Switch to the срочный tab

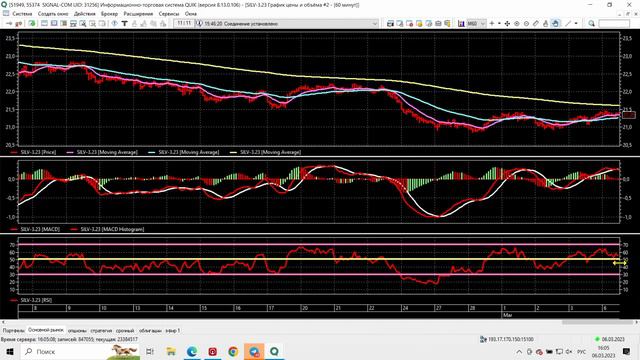click(x=125, y=331)
